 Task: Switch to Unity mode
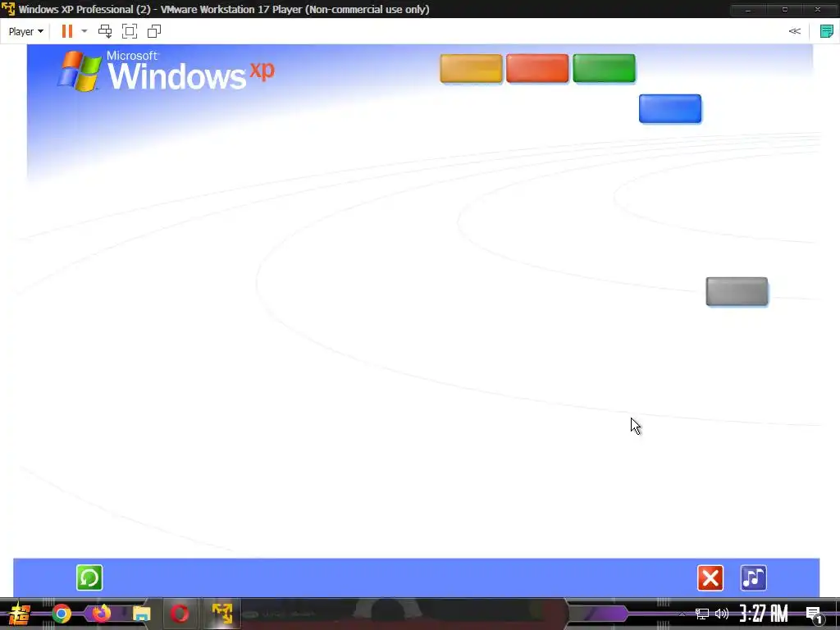154,32
